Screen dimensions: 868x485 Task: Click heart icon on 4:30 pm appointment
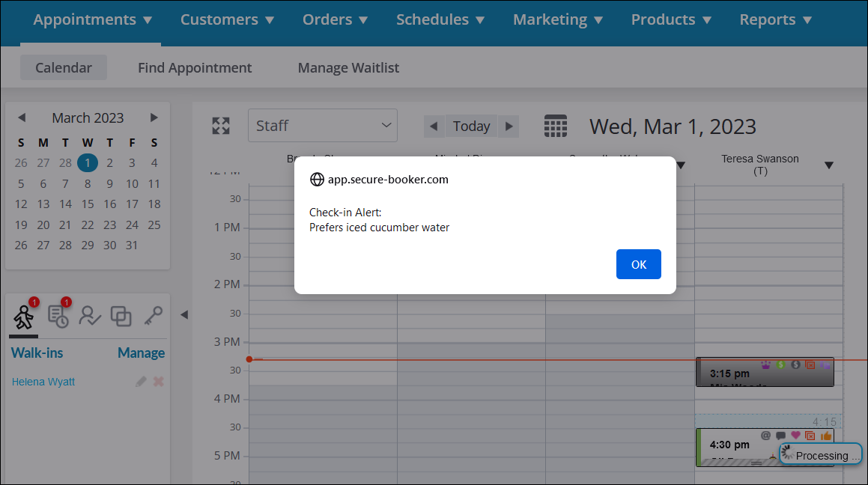[795, 436]
